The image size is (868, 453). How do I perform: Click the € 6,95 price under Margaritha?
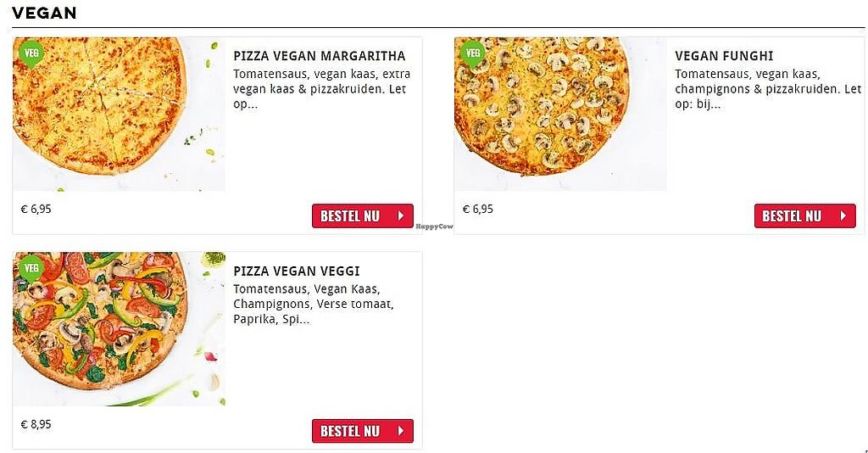pyautogui.click(x=36, y=209)
